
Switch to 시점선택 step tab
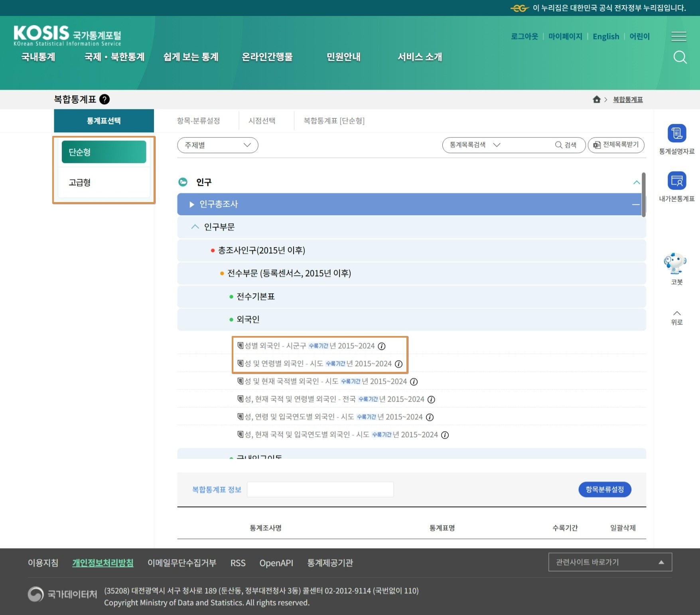[262, 121]
